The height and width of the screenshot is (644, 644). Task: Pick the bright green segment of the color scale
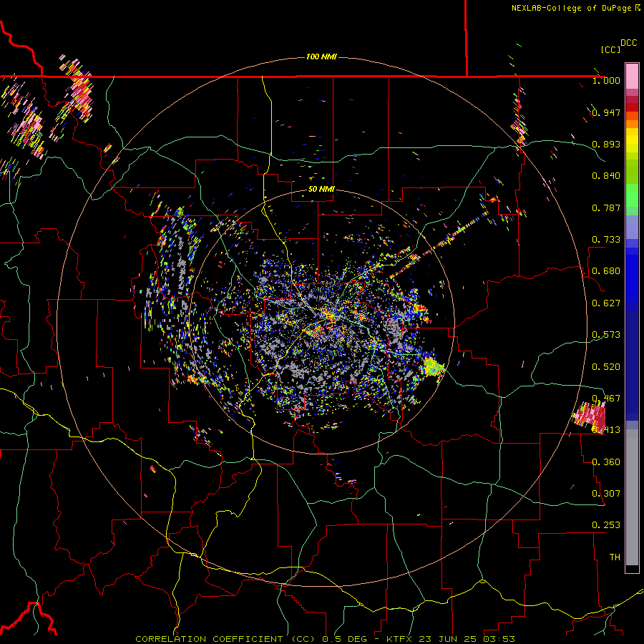click(x=632, y=195)
